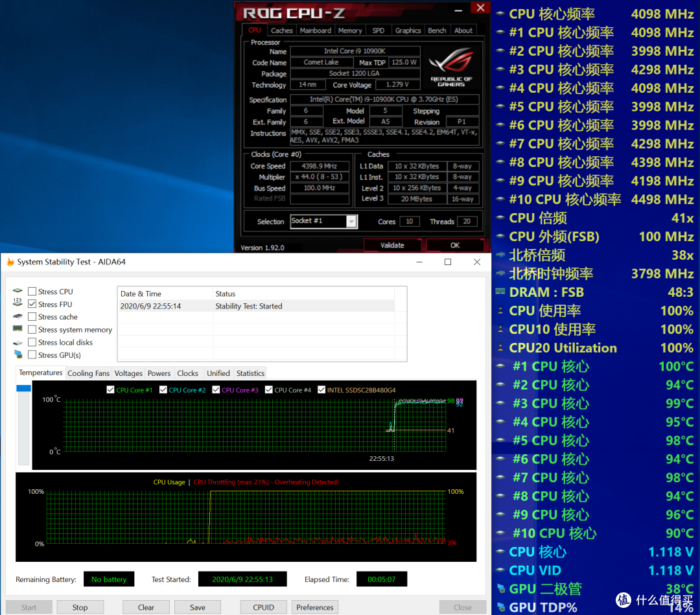Toggle CPU Core #2 graph checkbox

click(x=163, y=389)
